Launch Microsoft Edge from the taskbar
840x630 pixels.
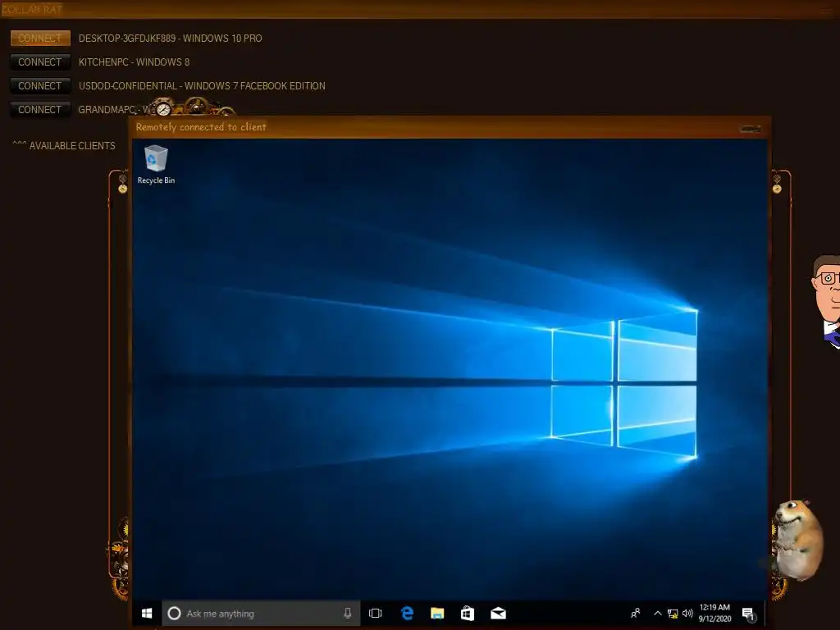point(407,614)
